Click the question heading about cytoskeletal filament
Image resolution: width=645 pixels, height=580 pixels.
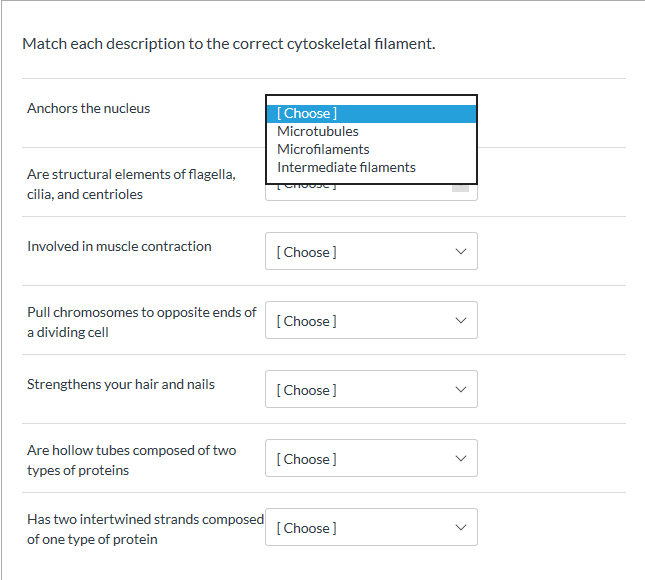(x=229, y=44)
